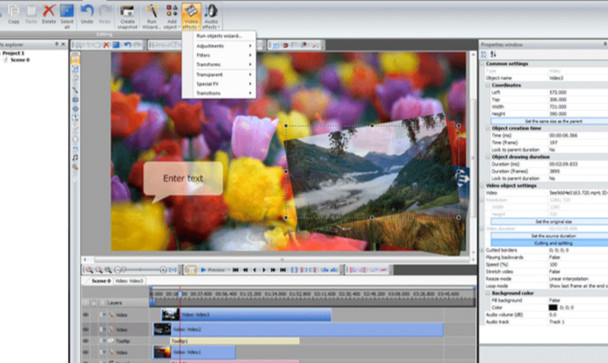Screen dimensions: 608x363
Task: Open the Video effects dropdown button
Action: coord(191,16)
